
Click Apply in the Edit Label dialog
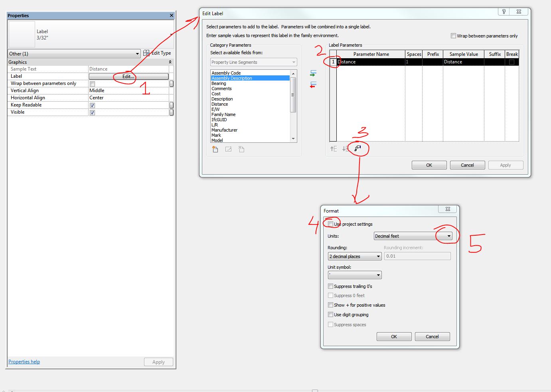pyautogui.click(x=506, y=165)
